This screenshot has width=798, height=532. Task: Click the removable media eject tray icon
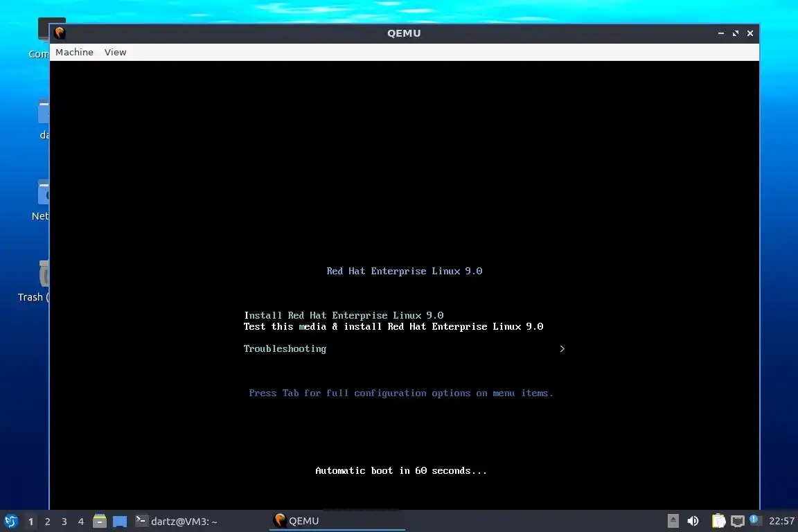point(673,521)
